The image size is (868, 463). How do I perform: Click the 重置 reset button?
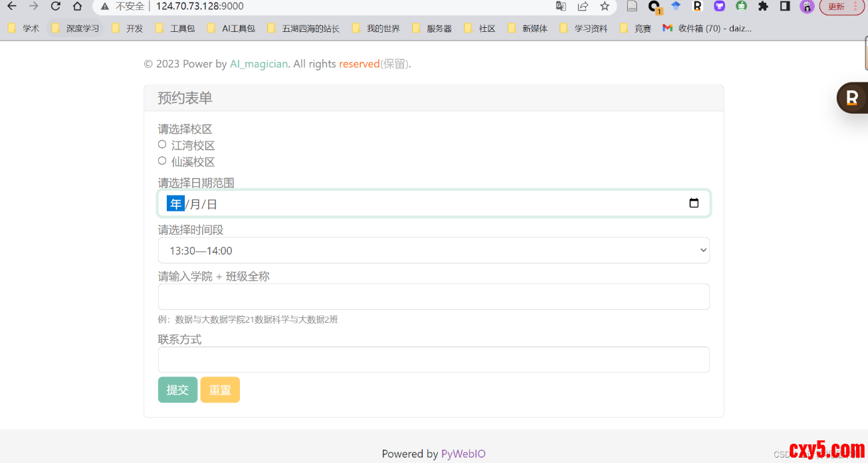click(220, 390)
